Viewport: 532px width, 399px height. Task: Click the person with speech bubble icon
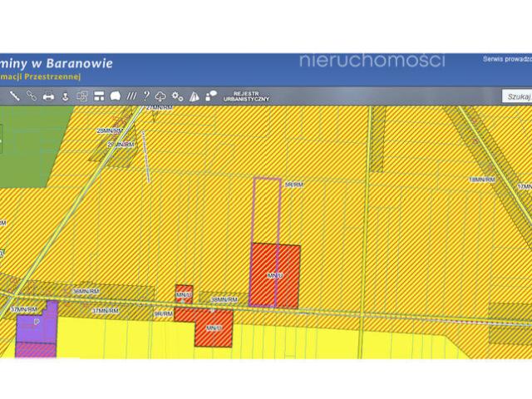click(211, 96)
